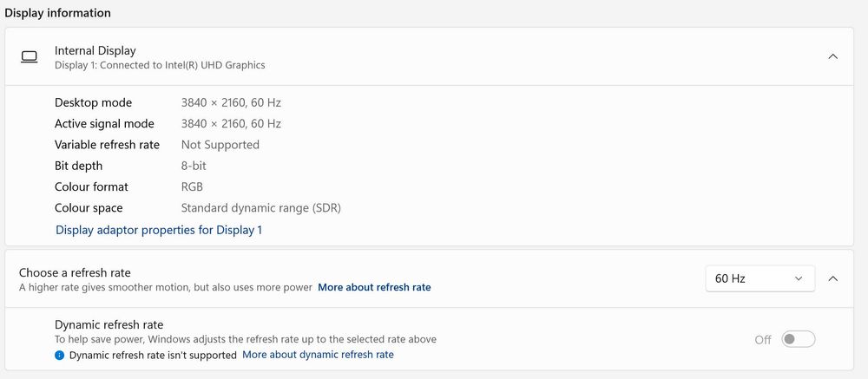This screenshot has height=379, width=868.
Task: Follow the More about dynamic refresh rate link
Action: 318,355
